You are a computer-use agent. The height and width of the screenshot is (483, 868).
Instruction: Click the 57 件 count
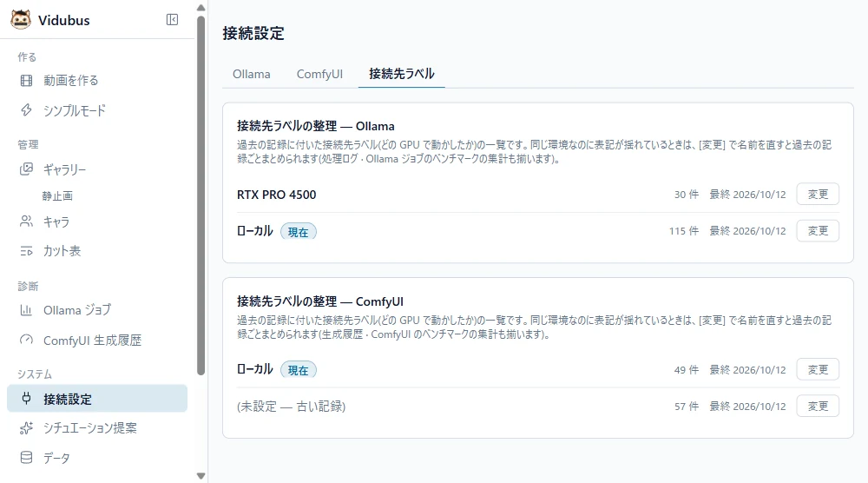click(x=687, y=406)
